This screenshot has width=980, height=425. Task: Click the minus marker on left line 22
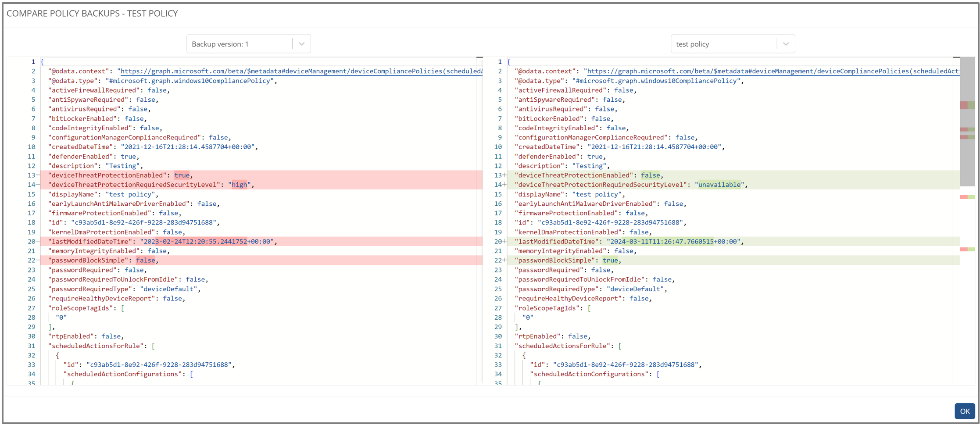coord(38,261)
